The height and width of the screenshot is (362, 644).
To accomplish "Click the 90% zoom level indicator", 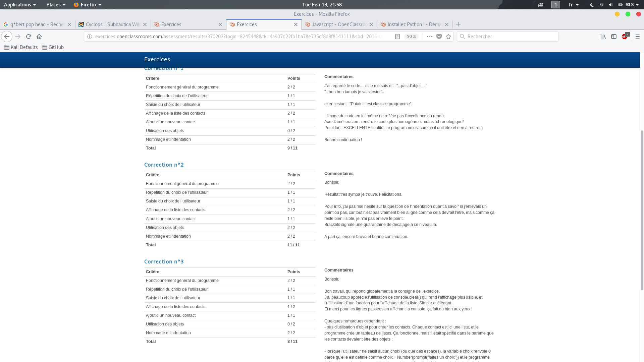I will click(x=411, y=37).
